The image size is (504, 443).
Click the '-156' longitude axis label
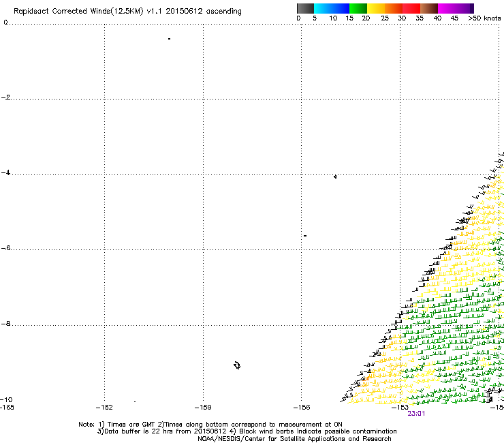tap(302, 408)
